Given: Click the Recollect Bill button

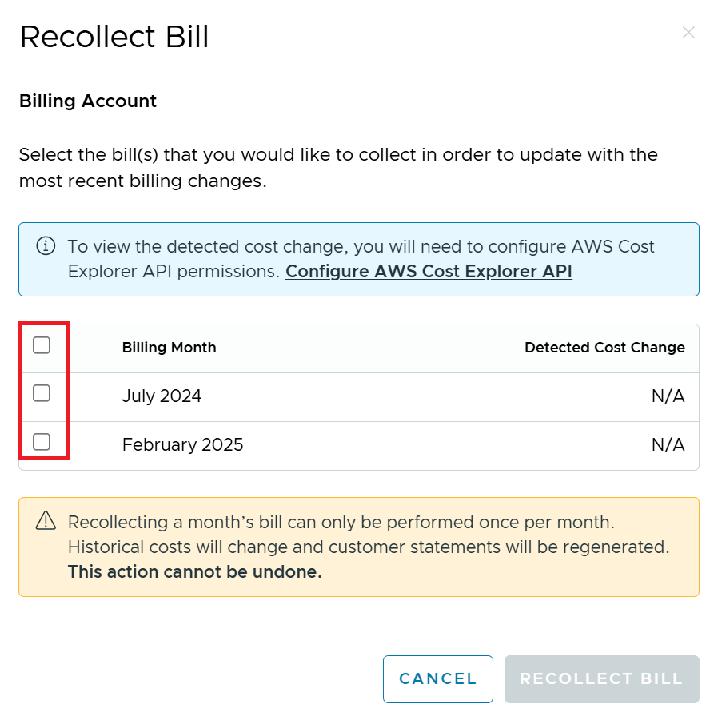Looking at the screenshot, I should [601, 679].
